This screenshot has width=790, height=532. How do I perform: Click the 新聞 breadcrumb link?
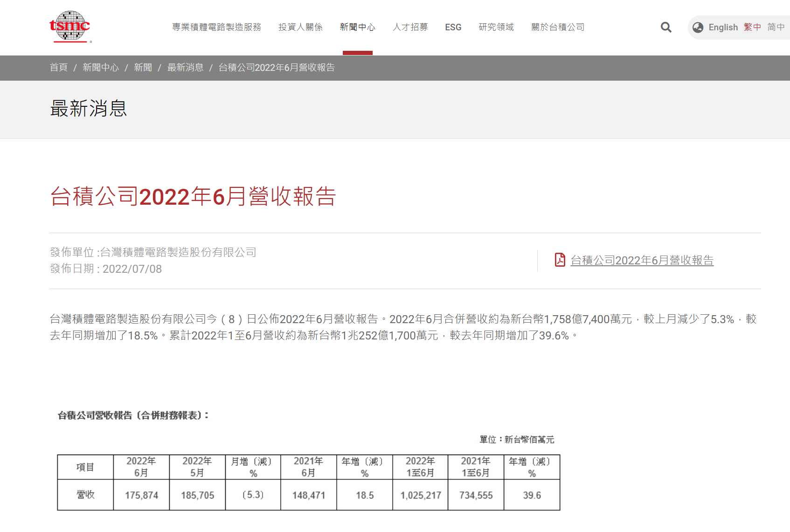[143, 68]
